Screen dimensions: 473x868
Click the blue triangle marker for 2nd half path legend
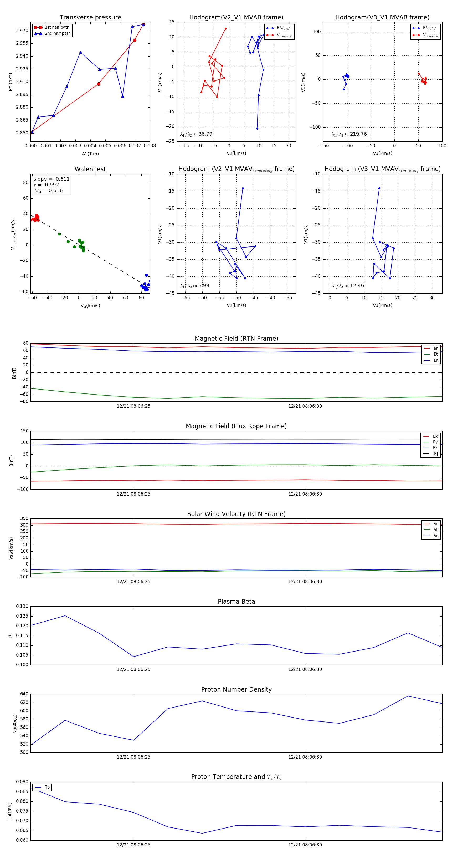pyautogui.click(x=38, y=33)
